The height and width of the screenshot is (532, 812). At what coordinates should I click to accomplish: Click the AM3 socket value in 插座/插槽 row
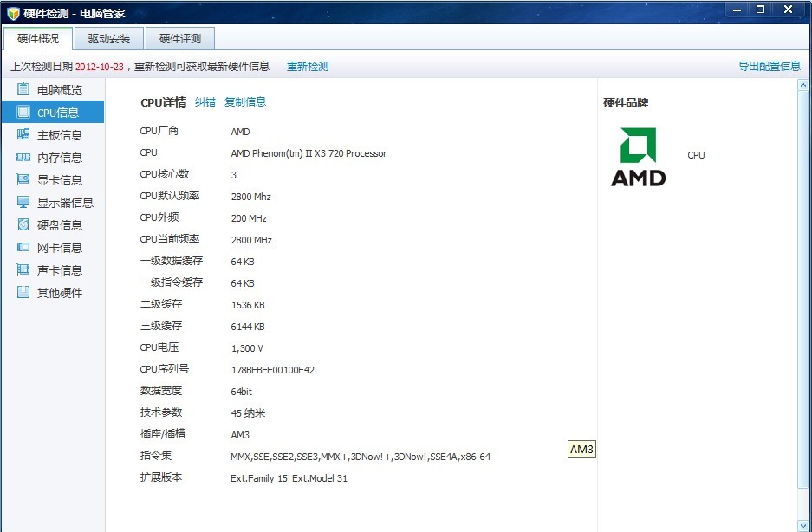pos(240,435)
